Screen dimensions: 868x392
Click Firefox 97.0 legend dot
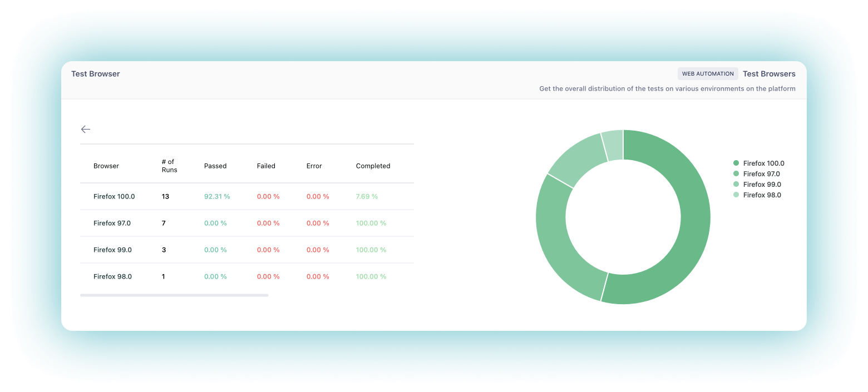[x=736, y=174]
